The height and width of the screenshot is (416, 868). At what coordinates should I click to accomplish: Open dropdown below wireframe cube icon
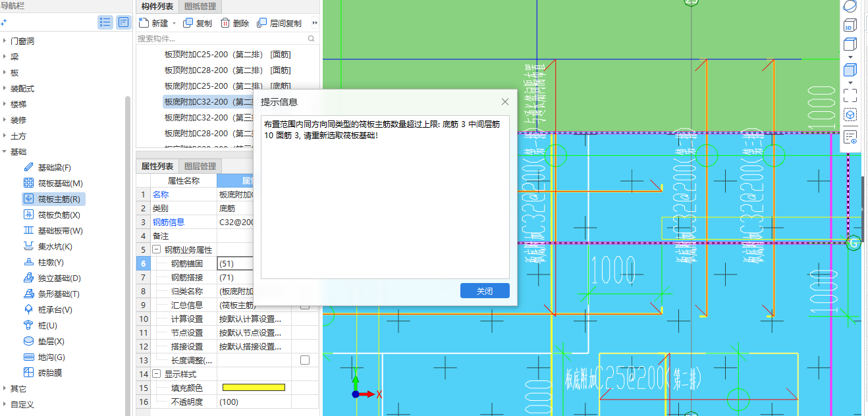coord(850,57)
